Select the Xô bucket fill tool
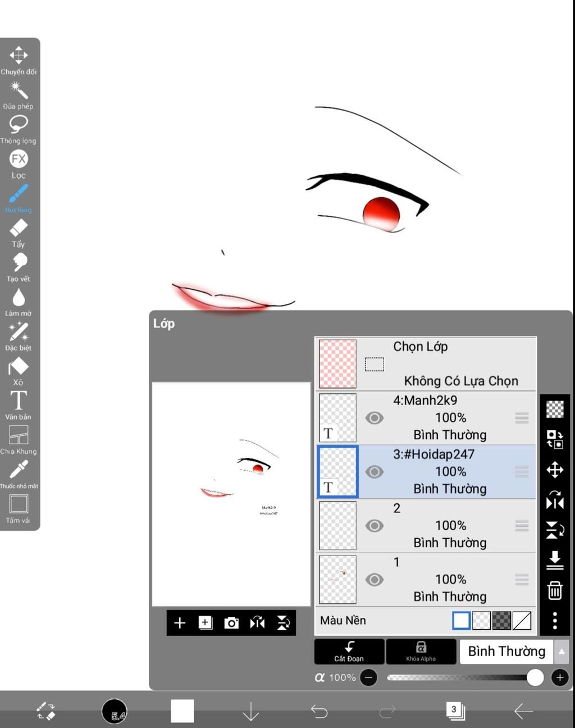 coord(19,371)
